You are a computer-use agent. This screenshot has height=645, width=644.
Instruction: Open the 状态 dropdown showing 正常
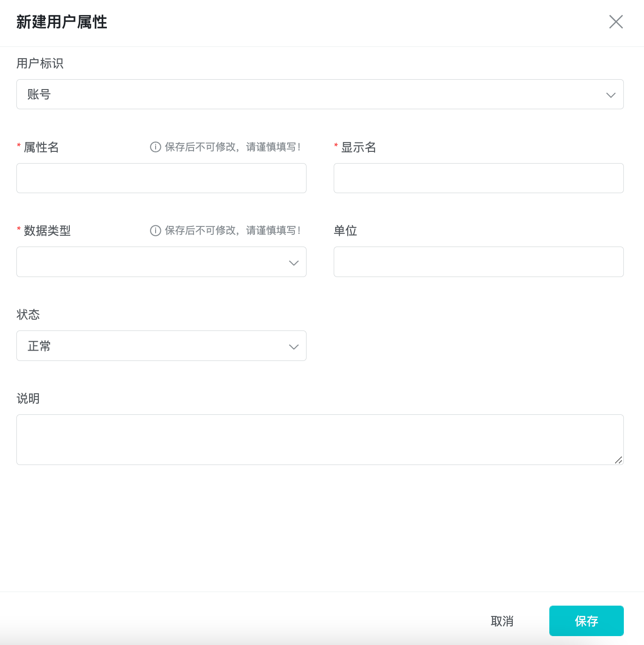pyautogui.click(x=161, y=345)
